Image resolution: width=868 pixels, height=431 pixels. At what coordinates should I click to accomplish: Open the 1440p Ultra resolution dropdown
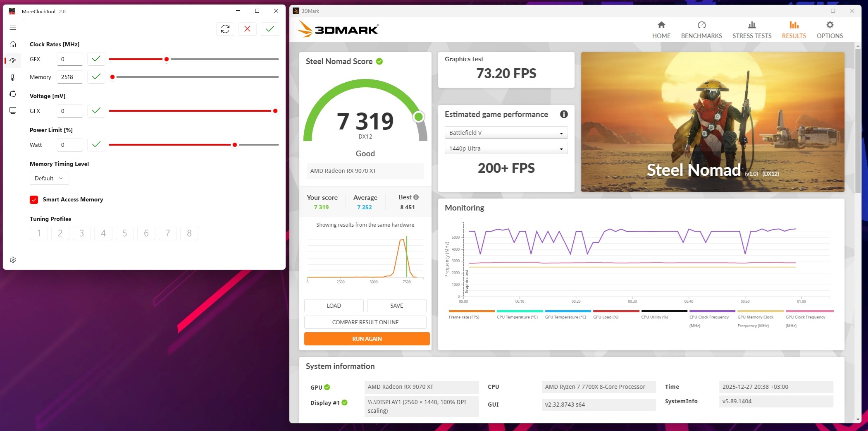point(506,148)
